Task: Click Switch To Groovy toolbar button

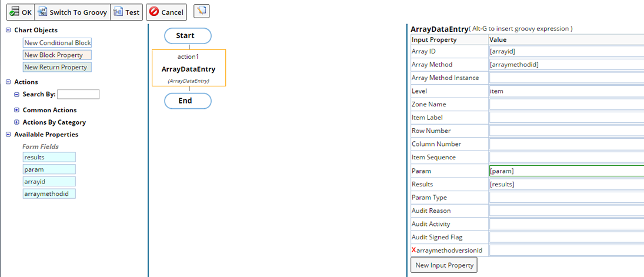Action: click(x=72, y=12)
